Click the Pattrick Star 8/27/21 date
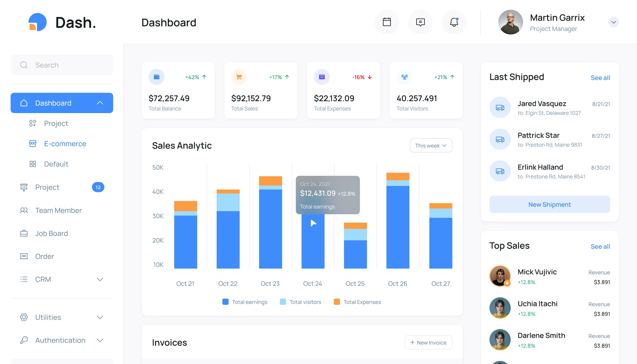The height and width of the screenshot is (364, 637). 601,136
